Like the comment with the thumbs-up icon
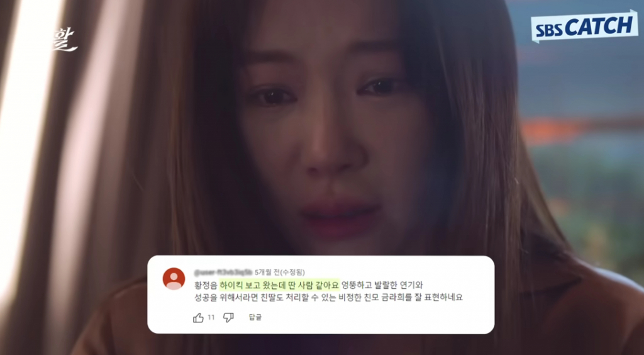 [198, 318]
